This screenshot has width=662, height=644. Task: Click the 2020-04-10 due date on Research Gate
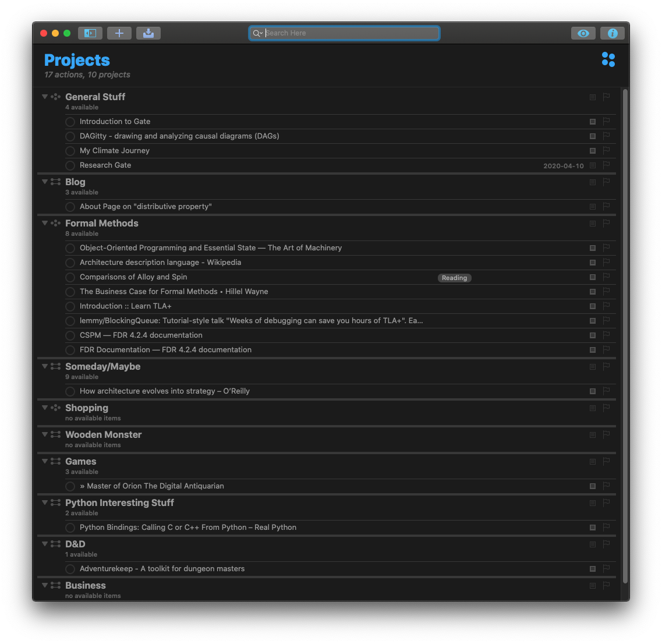(x=564, y=165)
